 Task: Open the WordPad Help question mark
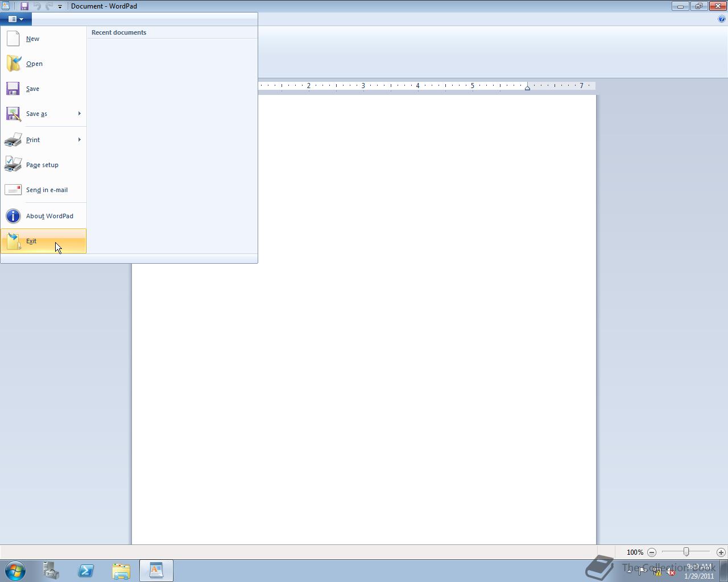pos(722,19)
